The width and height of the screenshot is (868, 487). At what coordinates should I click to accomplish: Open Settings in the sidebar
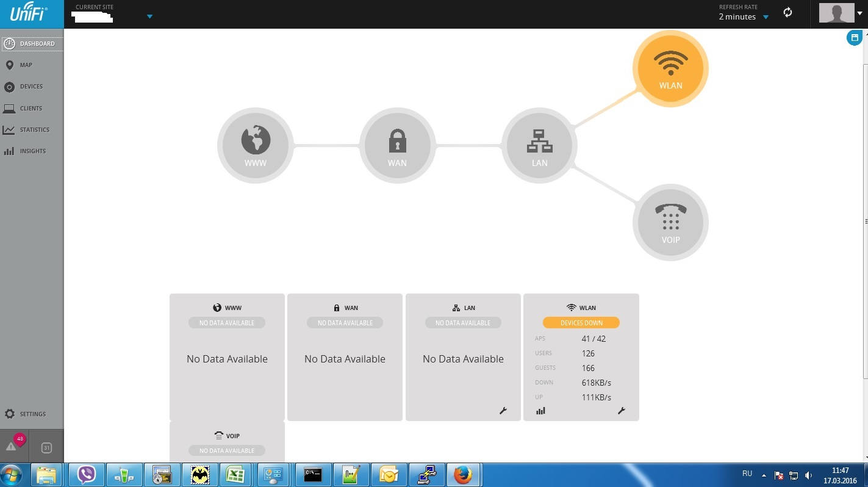tap(32, 414)
